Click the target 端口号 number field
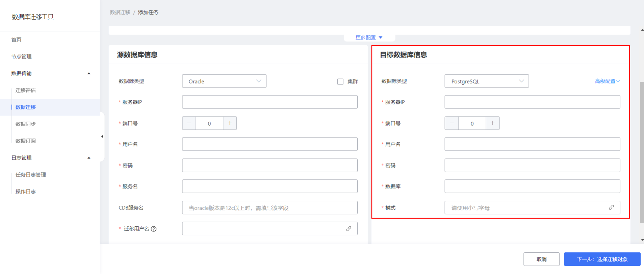644x274 pixels. point(472,123)
